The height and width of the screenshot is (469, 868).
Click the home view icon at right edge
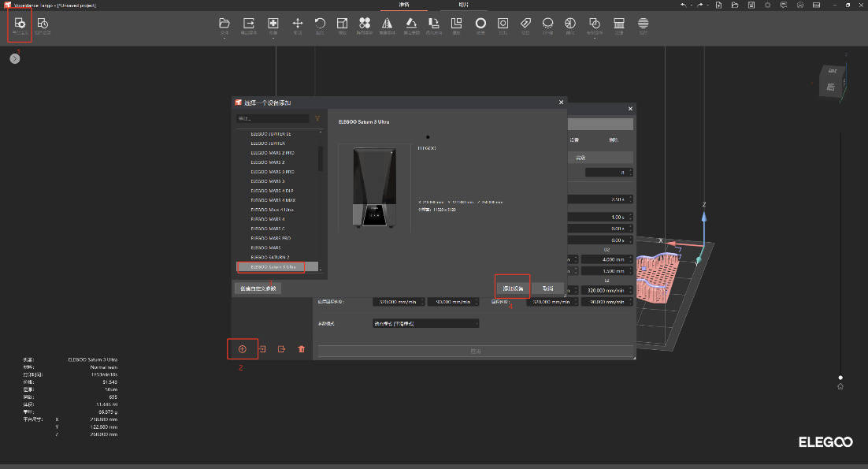pyautogui.click(x=840, y=386)
